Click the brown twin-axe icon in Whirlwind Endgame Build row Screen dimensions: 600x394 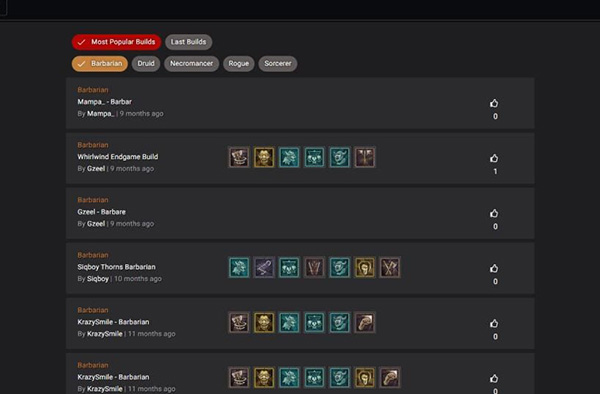pos(365,157)
